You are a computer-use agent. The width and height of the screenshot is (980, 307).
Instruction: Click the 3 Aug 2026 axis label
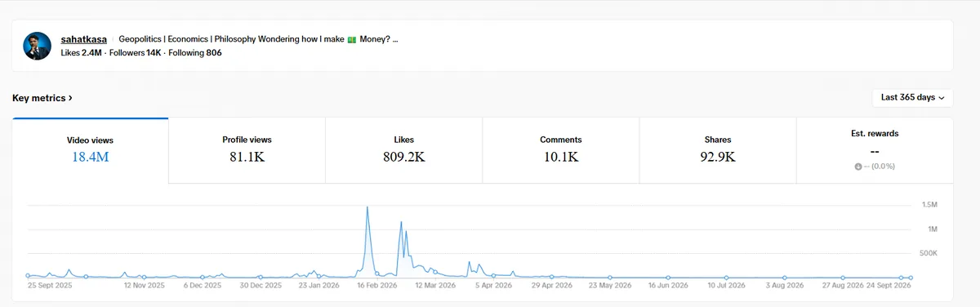[784, 286]
